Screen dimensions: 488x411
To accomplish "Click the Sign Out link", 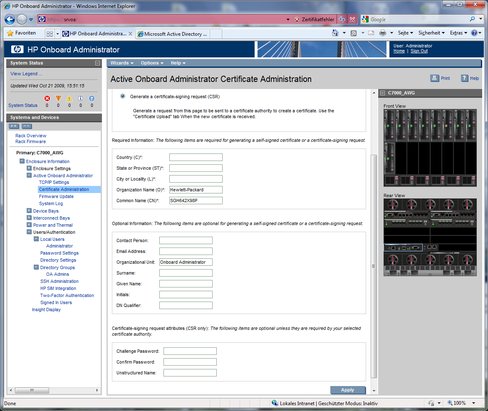I will (x=419, y=51).
